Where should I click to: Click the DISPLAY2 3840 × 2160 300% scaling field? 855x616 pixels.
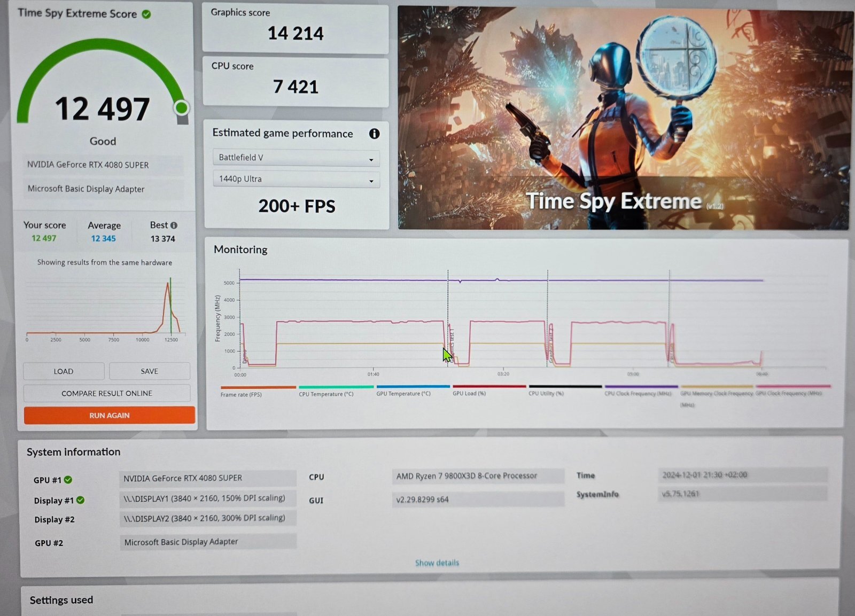[x=207, y=518]
